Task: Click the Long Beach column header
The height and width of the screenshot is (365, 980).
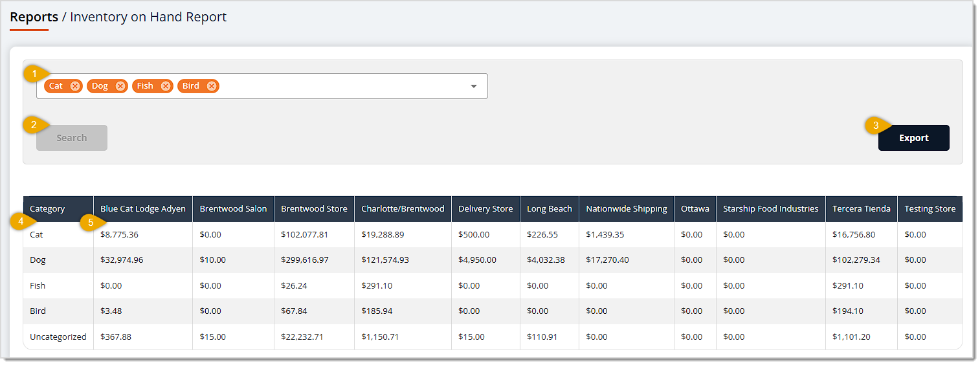Action: coord(550,209)
